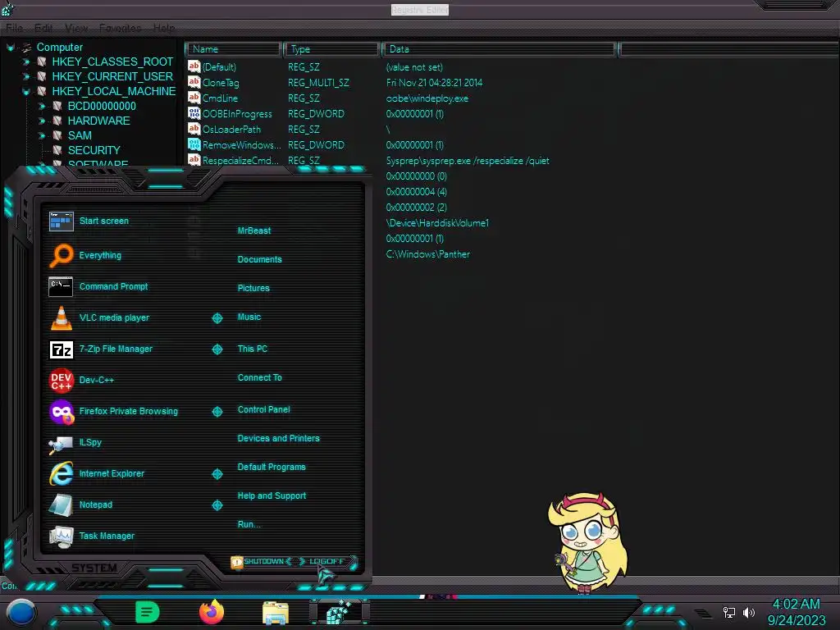Open the Help menu
The width and height of the screenshot is (840, 630).
(164, 28)
